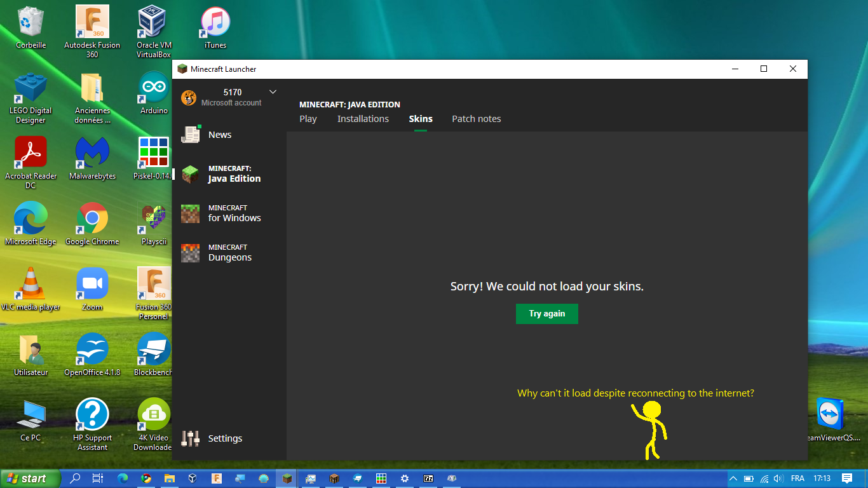
Task: Close the Minecraft Launcher window
Action: (793, 69)
